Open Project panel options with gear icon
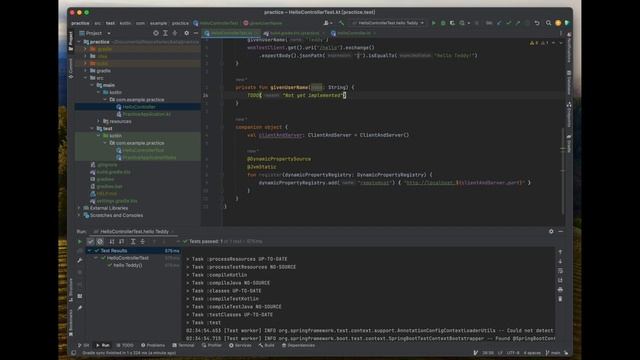This screenshot has width=640, height=360. coord(187,33)
